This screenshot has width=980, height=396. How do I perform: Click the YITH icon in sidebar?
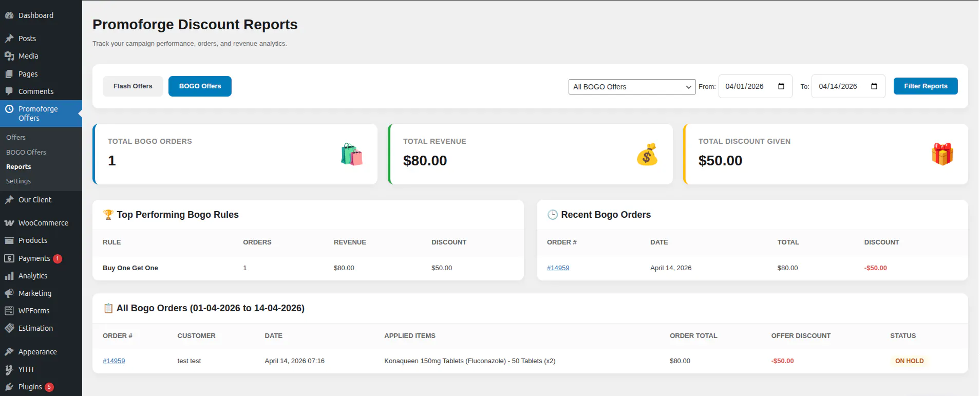[x=9, y=369]
